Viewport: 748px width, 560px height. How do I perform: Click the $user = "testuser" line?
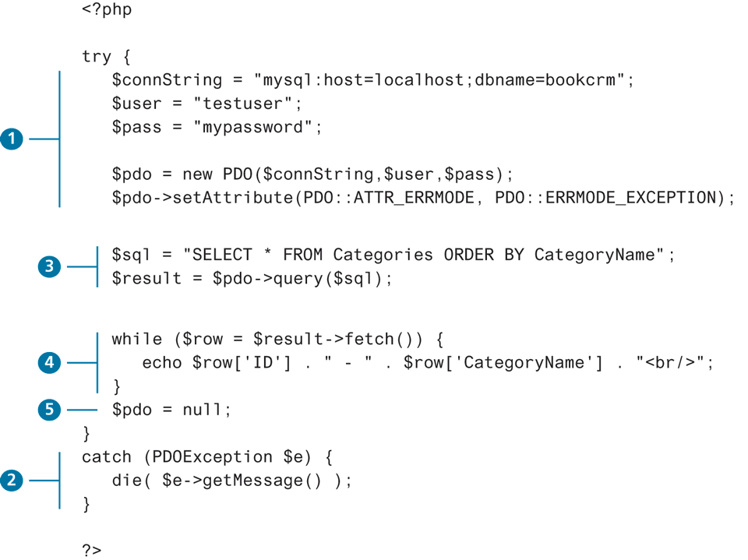(206, 104)
